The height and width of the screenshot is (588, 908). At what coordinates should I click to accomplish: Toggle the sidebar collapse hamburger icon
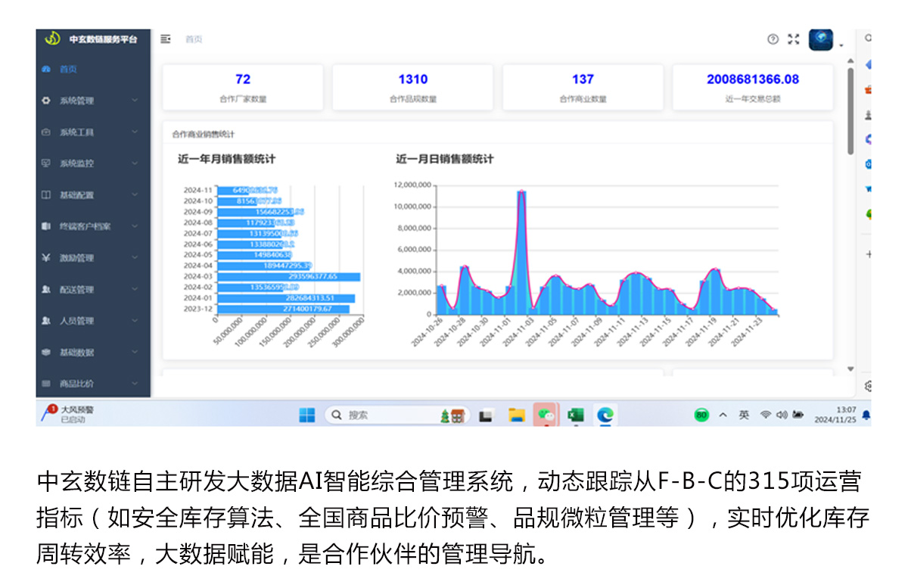(x=166, y=39)
